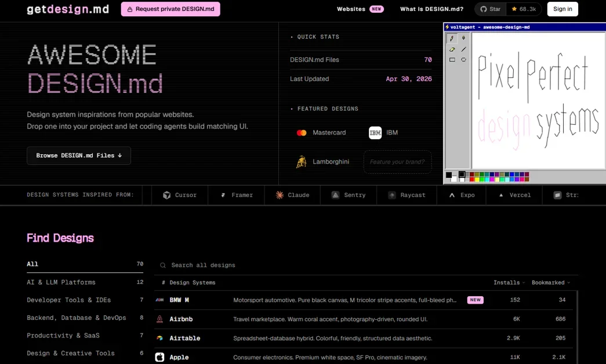Select AI & LLM Platforms category
This screenshot has width=606, height=364.
pyautogui.click(x=85, y=282)
